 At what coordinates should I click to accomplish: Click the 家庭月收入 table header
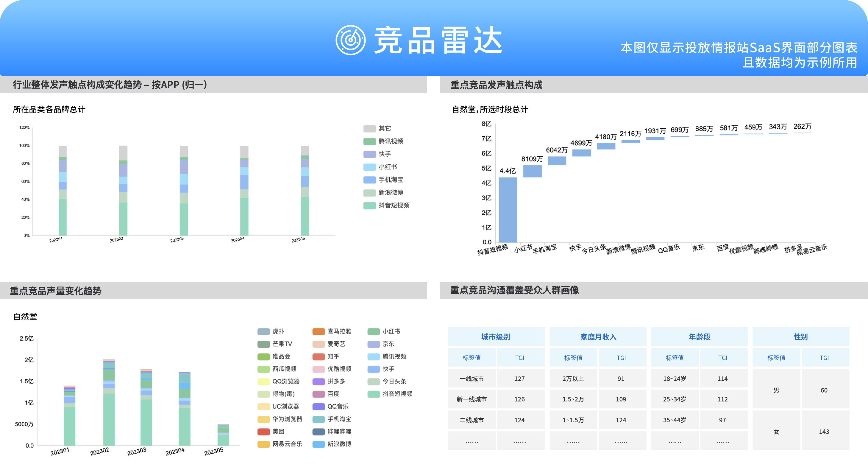[598, 337]
